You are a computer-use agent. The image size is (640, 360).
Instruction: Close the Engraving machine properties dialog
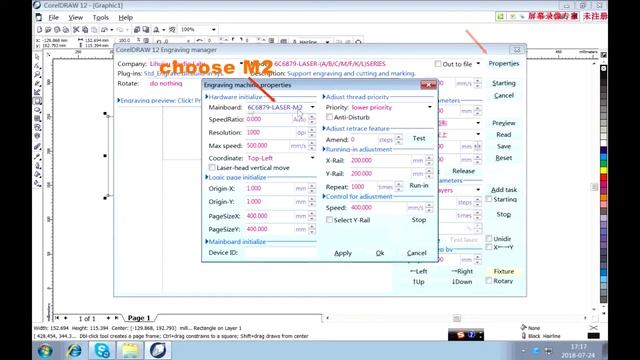tap(428, 85)
